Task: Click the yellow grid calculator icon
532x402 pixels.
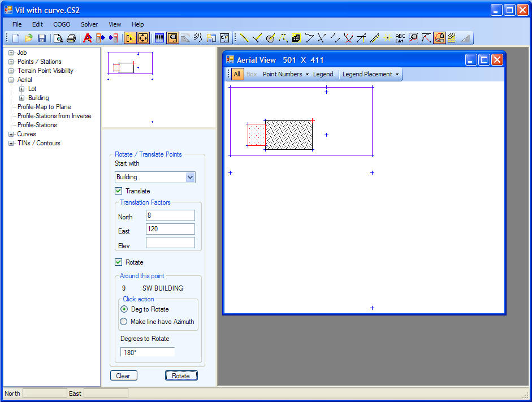Action: (x=296, y=38)
